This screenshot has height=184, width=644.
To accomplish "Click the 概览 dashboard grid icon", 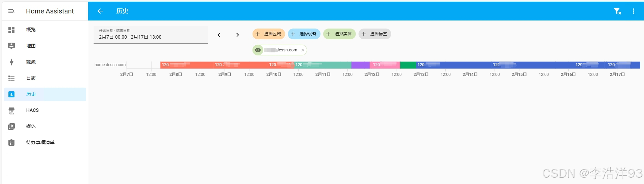I will point(11,30).
